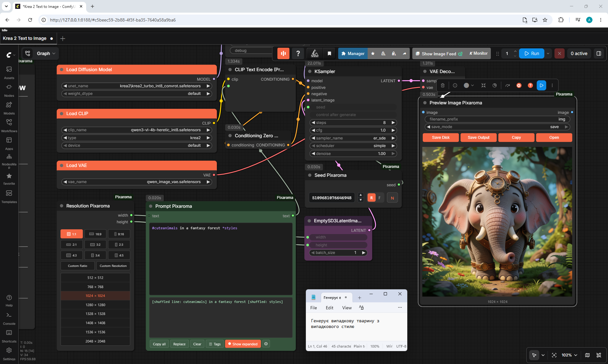Change clip_name model selection
Screen dimensions: 608x364
click(136, 130)
